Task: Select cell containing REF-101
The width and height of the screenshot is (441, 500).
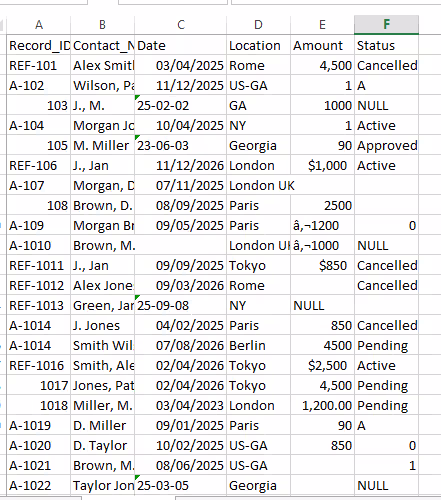Action: coord(39,65)
